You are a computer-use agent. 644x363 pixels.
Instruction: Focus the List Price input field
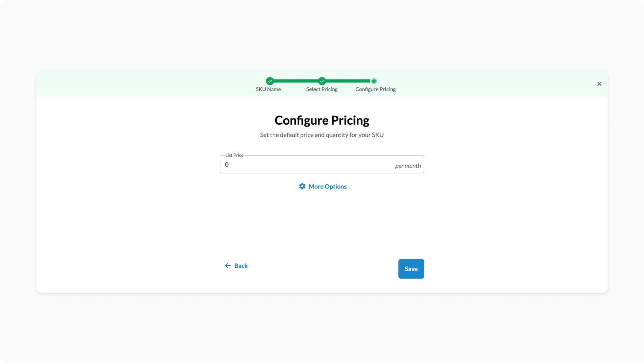tap(308, 165)
